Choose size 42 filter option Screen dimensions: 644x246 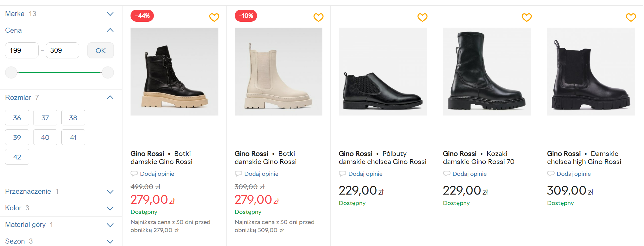pos(17,157)
